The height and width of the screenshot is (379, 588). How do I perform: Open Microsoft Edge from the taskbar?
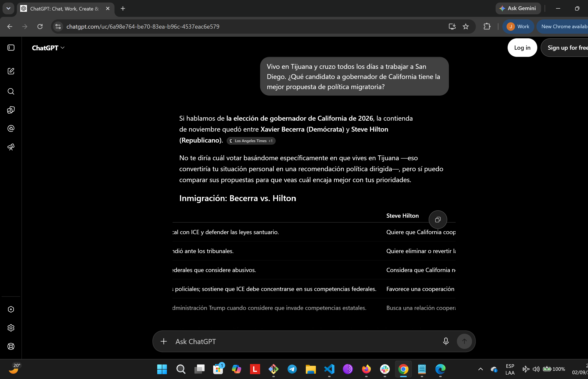(x=440, y=369)
